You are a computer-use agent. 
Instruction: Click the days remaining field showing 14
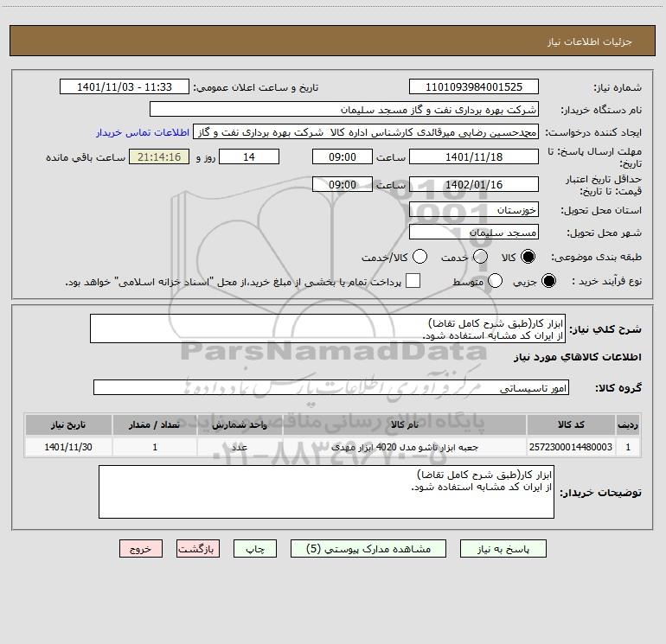point(249,156)
